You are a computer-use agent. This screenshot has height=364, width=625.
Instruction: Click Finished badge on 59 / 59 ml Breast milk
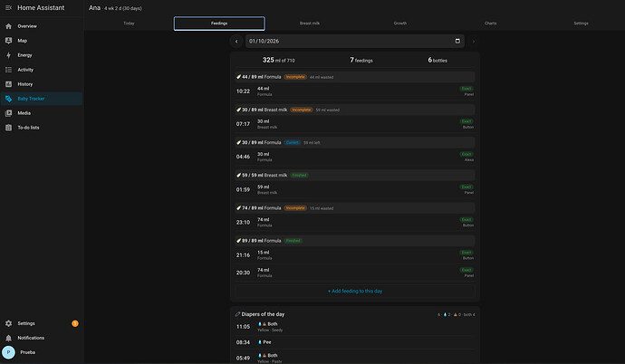pyautogui.click(x=299, y=176)
